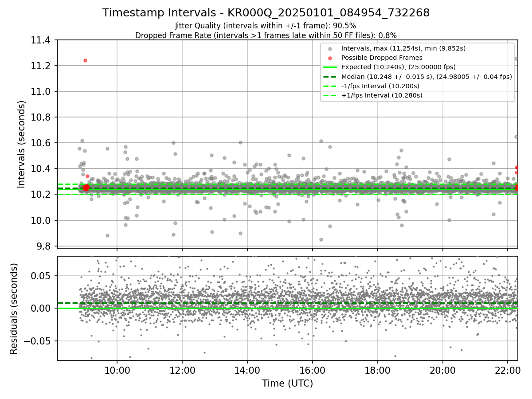This screenshot has width=532, height=399.
Task: Click the 20:00 x-axis tick label
Action: click(443, 370)
